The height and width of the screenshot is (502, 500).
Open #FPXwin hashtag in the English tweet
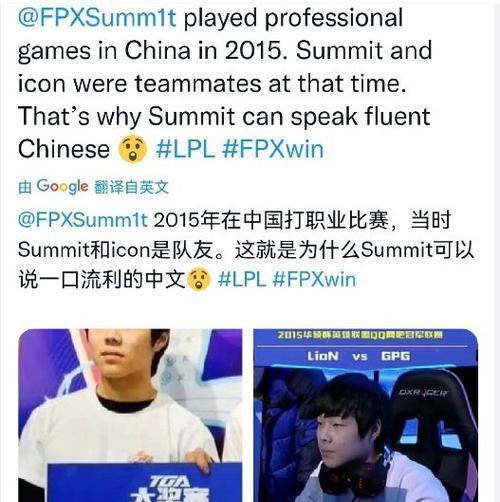[273, 149]
